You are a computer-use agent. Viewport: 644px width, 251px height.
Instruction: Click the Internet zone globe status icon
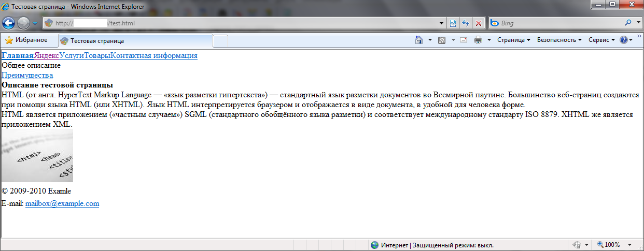click(375, 245)
